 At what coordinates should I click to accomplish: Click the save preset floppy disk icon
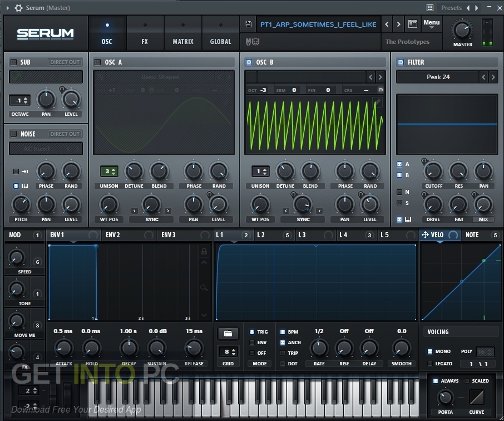point(248,24)
